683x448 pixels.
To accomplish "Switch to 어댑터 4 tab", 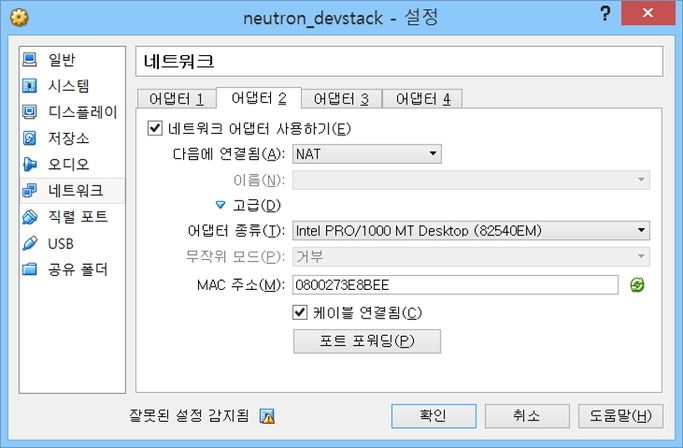I will [x=423, y=99].
